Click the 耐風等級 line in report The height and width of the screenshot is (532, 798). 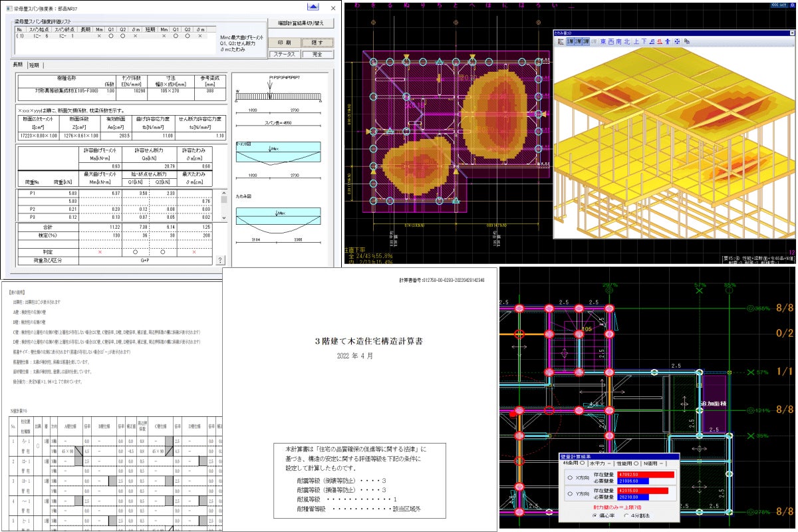point(347,498)
